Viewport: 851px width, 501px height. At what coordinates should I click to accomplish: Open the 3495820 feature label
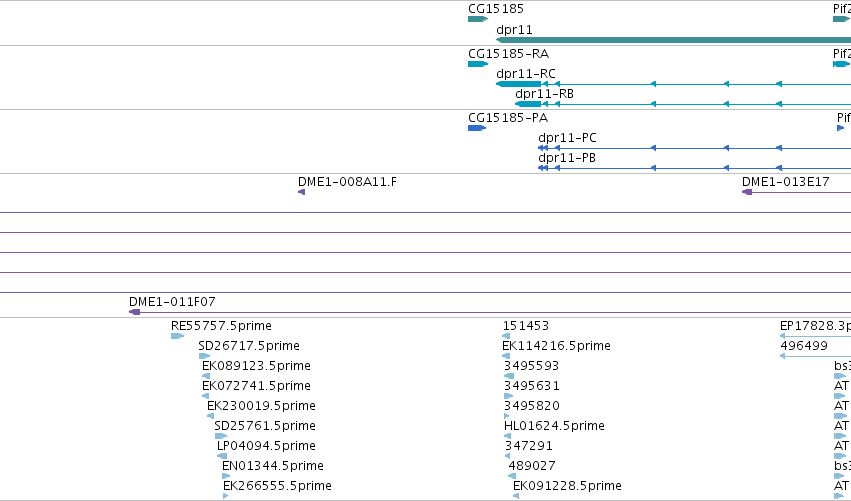tap(531, 406)
